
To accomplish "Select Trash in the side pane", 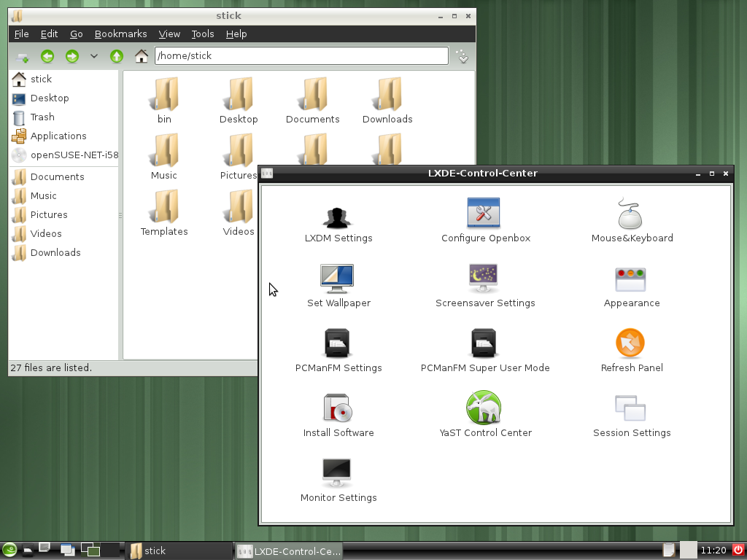I will (x=42, y=117).
